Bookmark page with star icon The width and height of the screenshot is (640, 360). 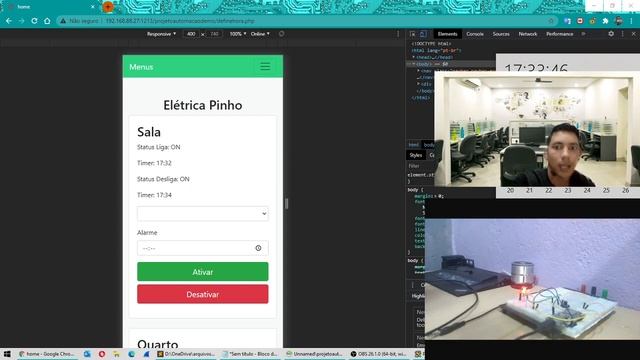click(551, 21)
